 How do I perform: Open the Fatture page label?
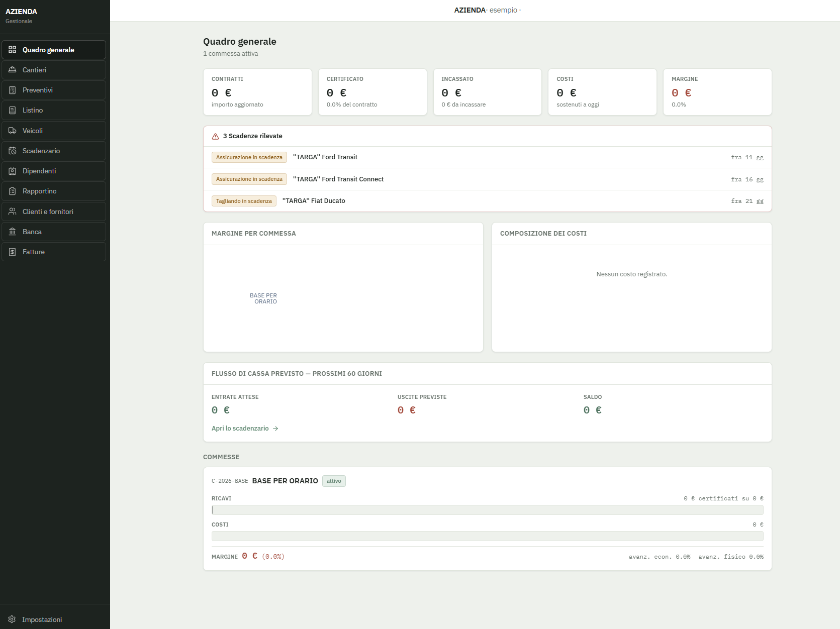34,252
